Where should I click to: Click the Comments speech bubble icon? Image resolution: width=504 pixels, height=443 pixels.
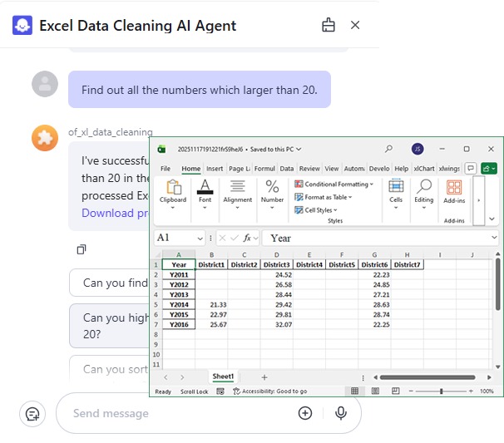(471, 169)
